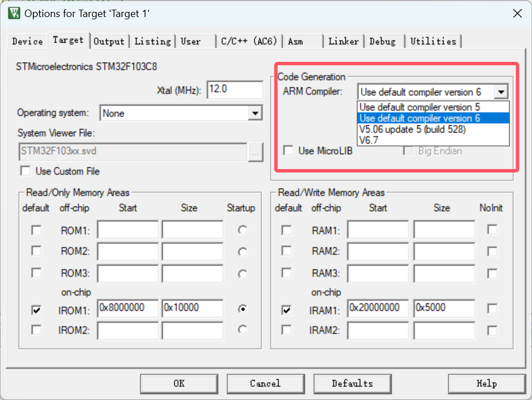Open the Utilities tab

tap(433, 41)
